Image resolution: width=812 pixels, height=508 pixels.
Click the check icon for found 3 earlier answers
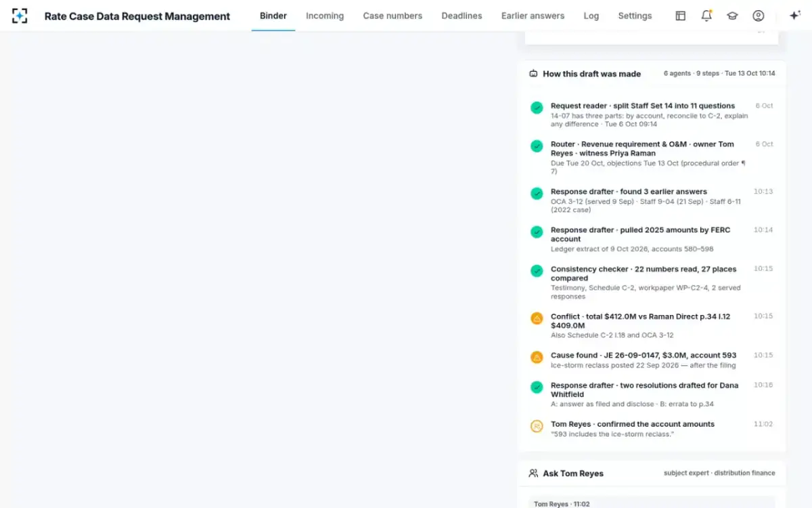tap(537, 194)
